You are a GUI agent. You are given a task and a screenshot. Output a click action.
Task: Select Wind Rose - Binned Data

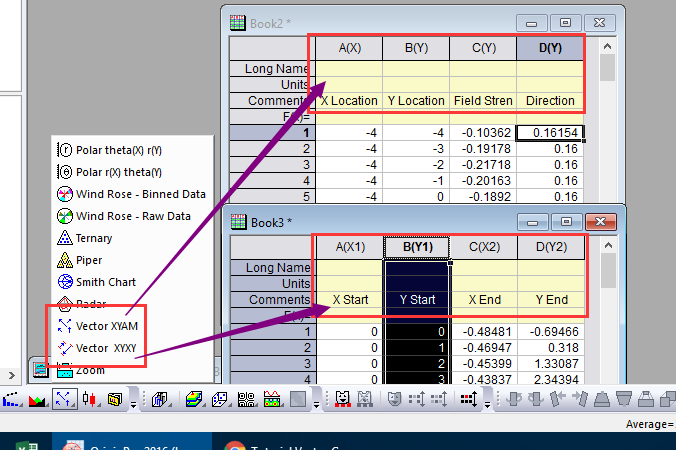(x=131, y=194)
